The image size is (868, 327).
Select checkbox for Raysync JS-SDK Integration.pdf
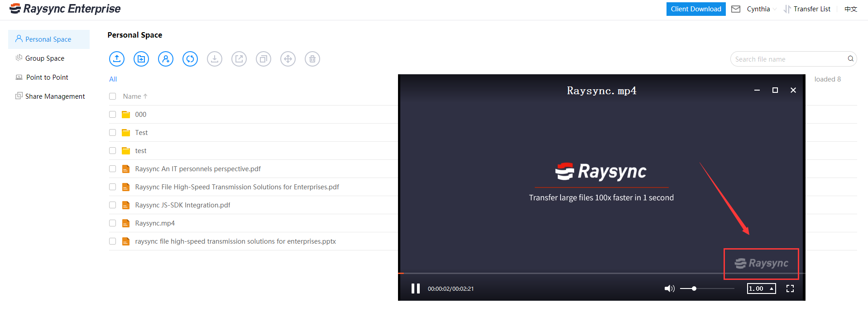pos(112,205)
